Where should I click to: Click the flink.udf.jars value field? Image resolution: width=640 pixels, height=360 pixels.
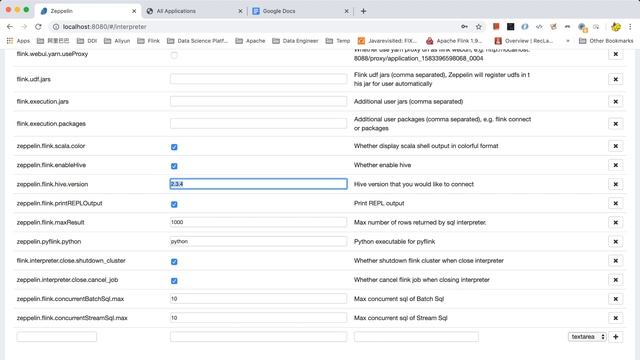[258, 79]
